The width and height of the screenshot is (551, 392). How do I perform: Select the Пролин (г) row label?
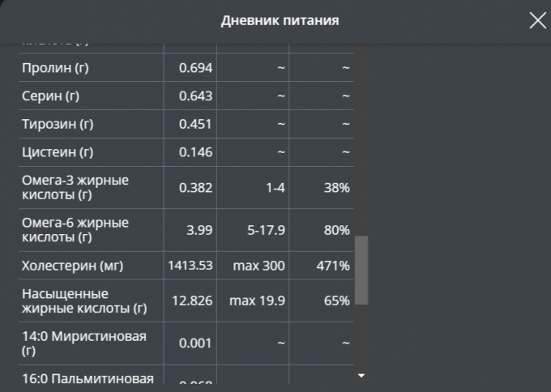click(55, 68)
